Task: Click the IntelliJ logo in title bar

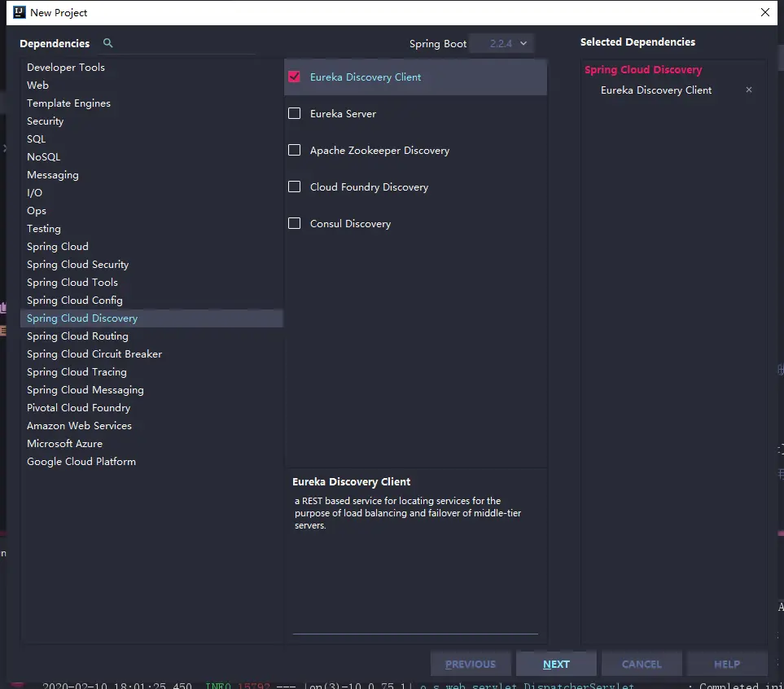Action: pos(19,12)
